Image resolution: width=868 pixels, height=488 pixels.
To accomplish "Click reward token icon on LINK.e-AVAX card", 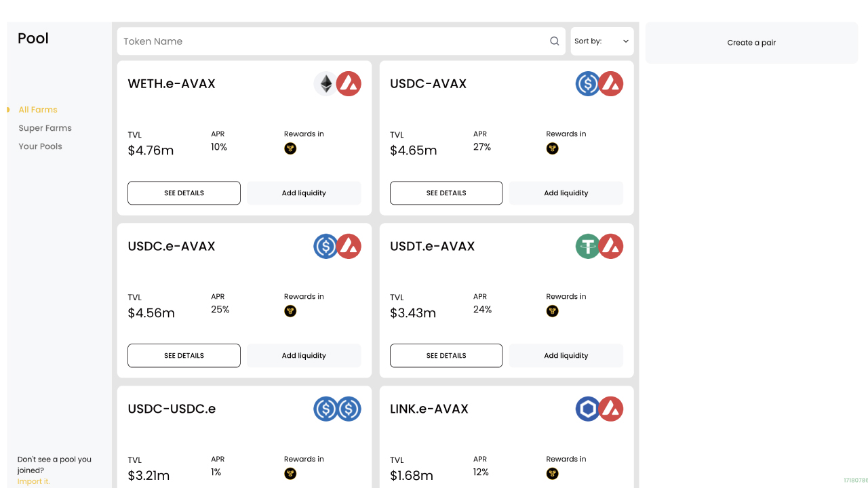I will tap(553, 474).
